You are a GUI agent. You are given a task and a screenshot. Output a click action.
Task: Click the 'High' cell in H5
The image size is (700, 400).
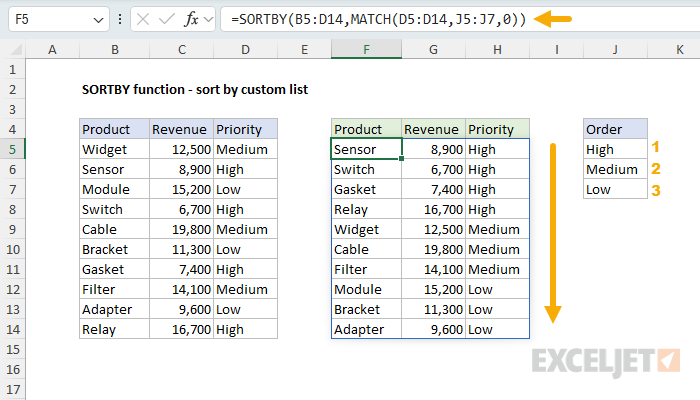[x=497, y=150]
